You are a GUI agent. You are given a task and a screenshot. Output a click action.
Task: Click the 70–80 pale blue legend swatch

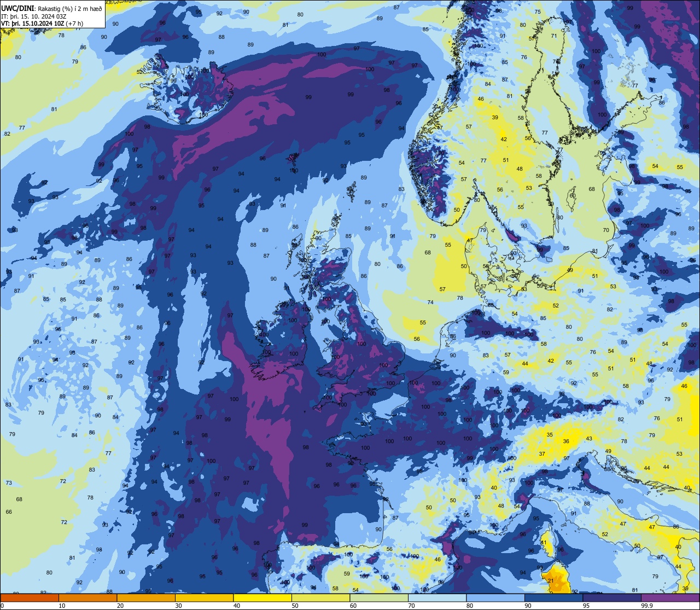click(x=437, y=598)
